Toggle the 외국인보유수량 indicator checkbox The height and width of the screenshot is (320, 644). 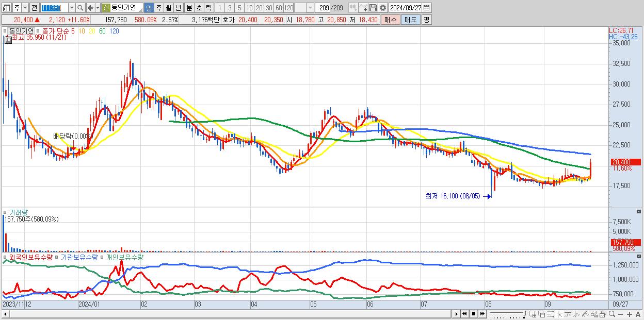click(5, 257)
